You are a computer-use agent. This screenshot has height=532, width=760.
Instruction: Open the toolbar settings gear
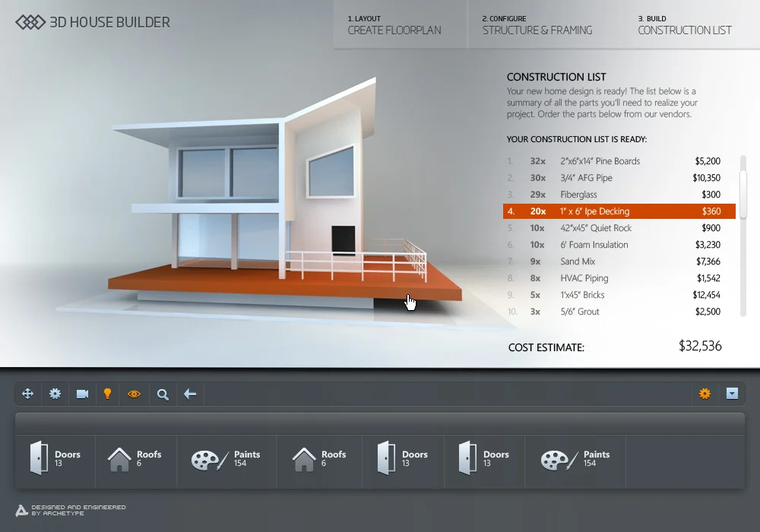(x=54, y=394)
